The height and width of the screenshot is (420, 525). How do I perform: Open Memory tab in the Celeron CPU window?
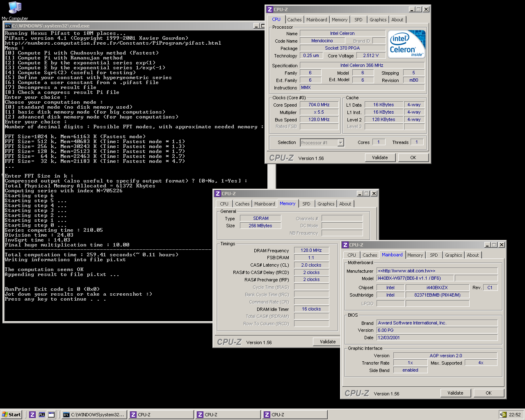[x=340, y=20]
